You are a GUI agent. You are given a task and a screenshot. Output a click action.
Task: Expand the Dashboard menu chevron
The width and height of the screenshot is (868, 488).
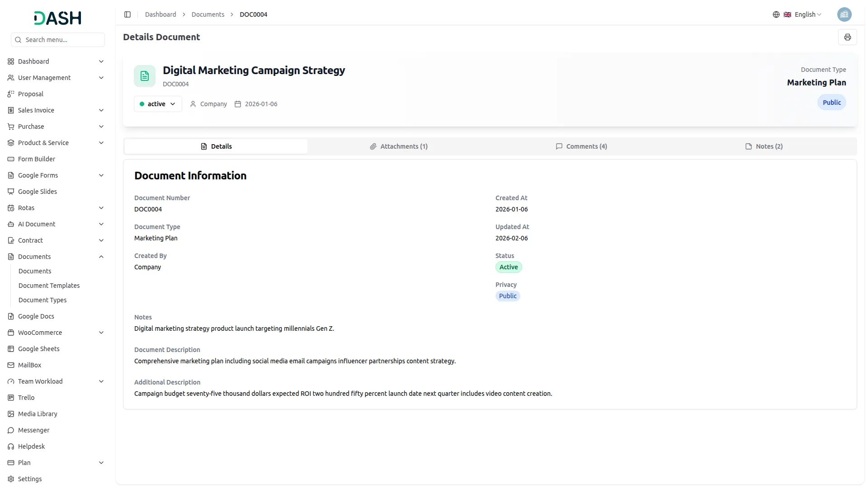[101, 61]
